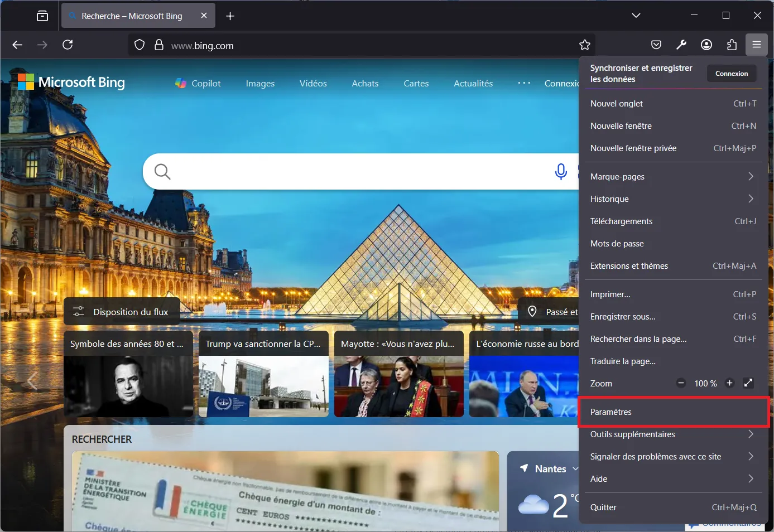
Task: Close the hamburger application menu button
Action: pyautogui.click(x=757, y=45)
